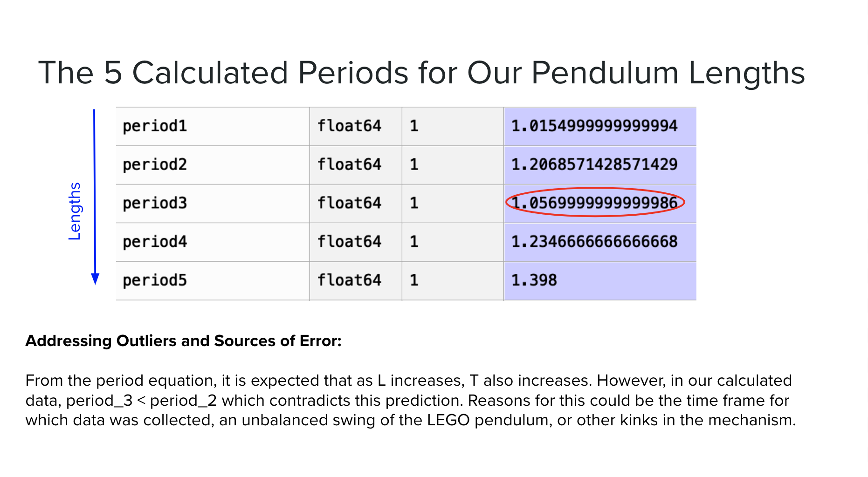Click the Addressing Outliers and Sources heading
The width and height of the screenshot is (868, 477).
[x=184, y=341]
